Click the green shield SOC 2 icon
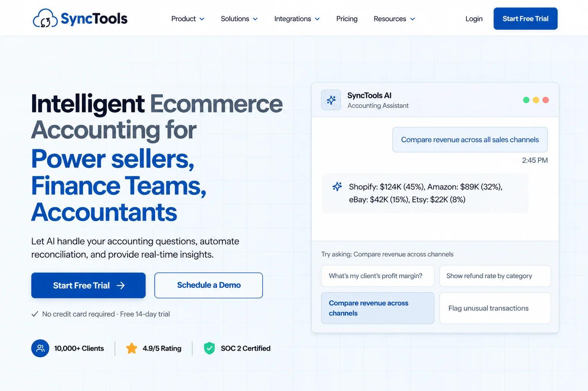 pos(210,348)
